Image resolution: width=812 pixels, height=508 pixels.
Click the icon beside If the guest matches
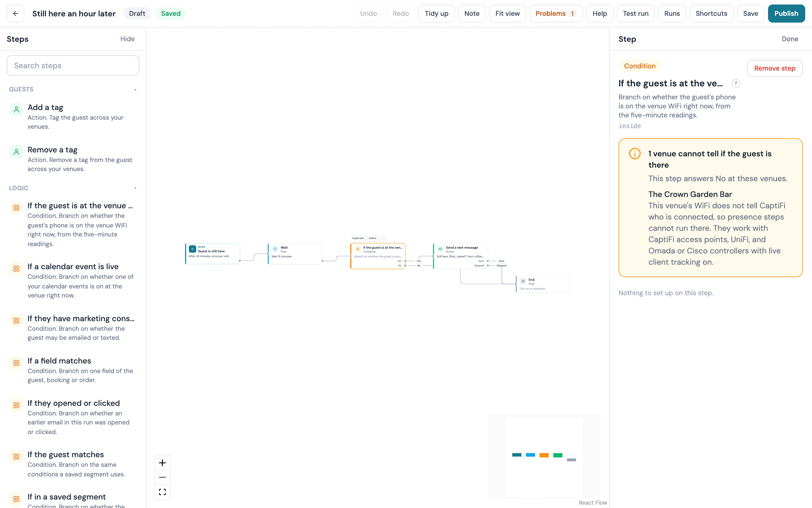click(x=16, y=457)
